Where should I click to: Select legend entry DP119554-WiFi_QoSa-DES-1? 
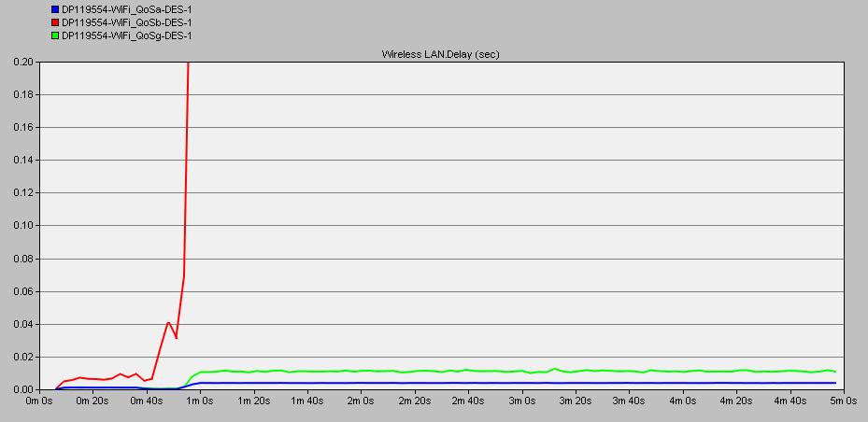point(127,9)
